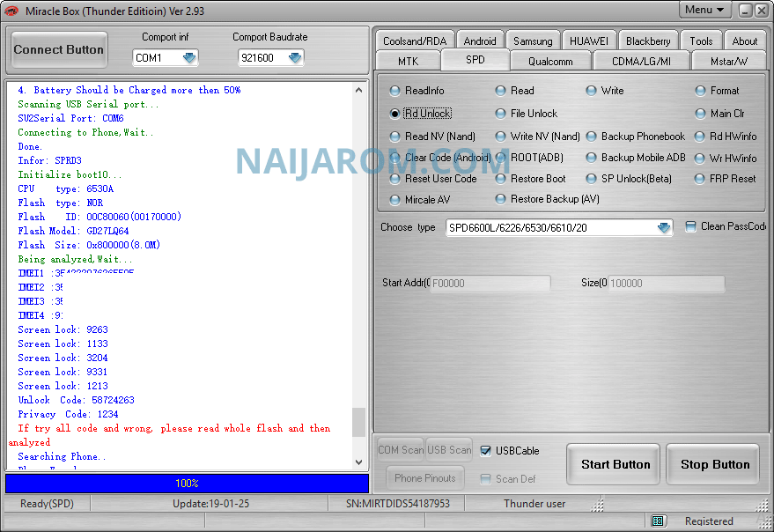This screenshot has width=774, height=532.
Task: Select the Write NV (Nand) option
Action: pos(537,137)
